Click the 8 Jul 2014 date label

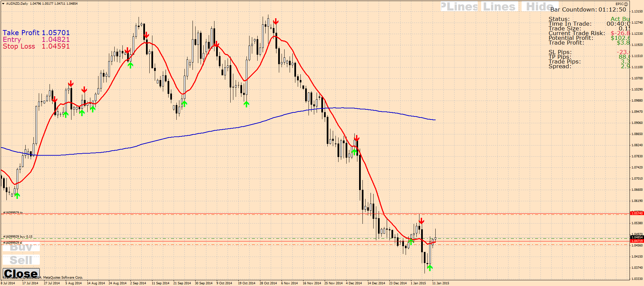click(8, 283)
